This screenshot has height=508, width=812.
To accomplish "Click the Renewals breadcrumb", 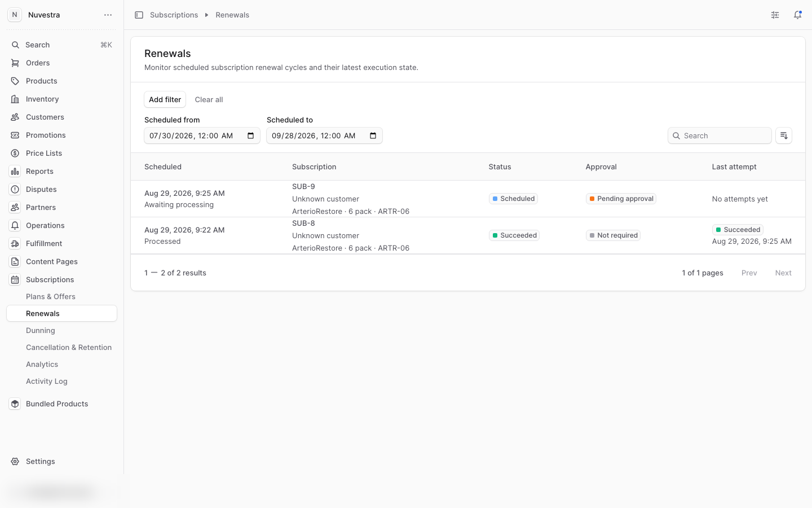I will [232, 15].
